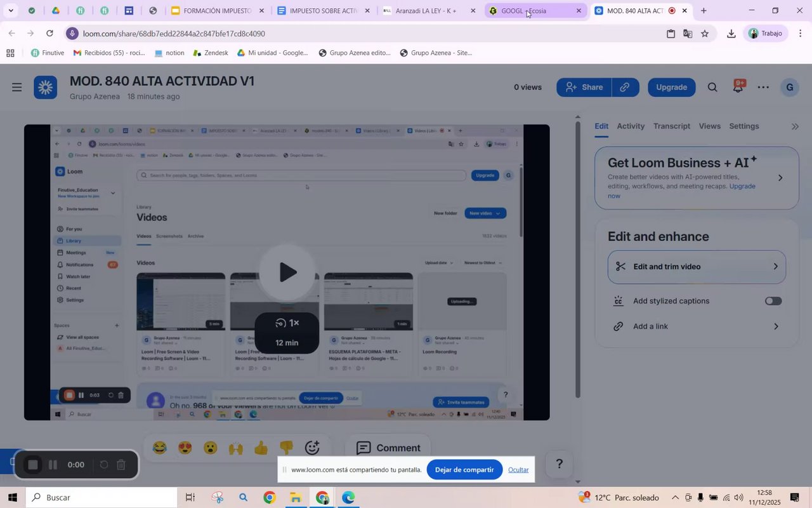This screenshot has height=508, width=812.
Task: Play the video with the center play button
Action: 287,272
